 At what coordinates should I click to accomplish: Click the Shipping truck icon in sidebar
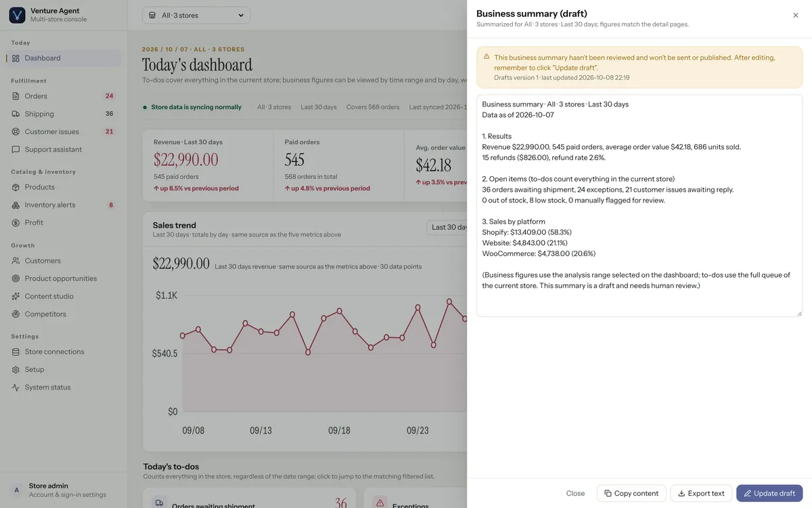pos(16,114)
